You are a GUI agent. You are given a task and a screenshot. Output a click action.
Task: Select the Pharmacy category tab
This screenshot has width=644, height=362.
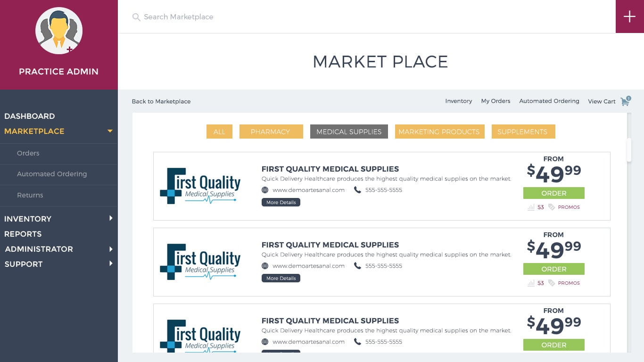[x=270, y=132]
